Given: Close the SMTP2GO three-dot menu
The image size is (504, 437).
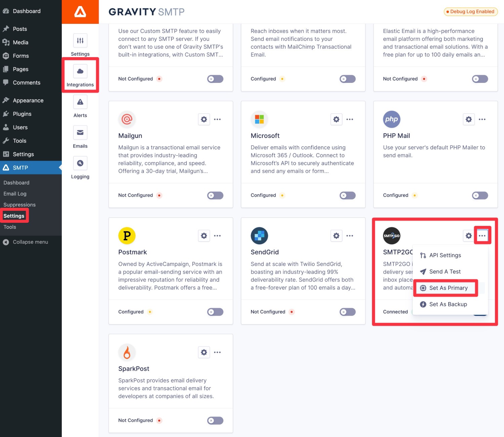Looking at the screenshot, I should tap(482, 236).
